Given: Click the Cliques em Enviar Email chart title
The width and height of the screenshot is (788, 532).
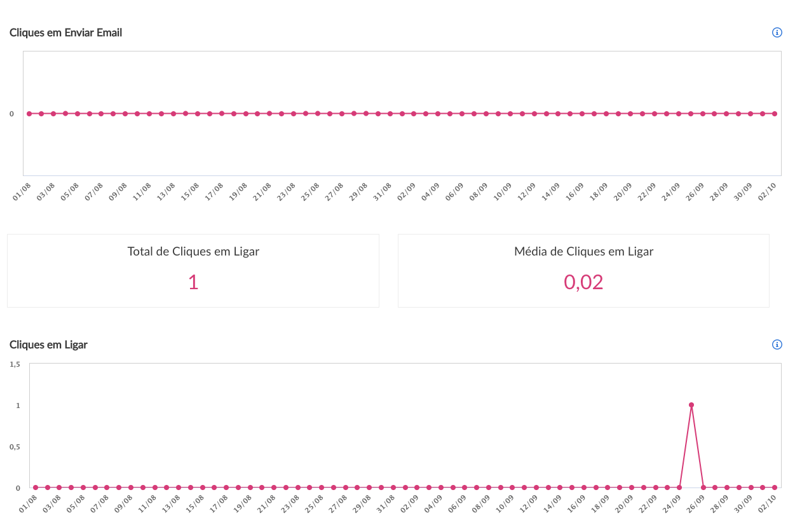Looking at the screenshot, I should coord(65,32).
